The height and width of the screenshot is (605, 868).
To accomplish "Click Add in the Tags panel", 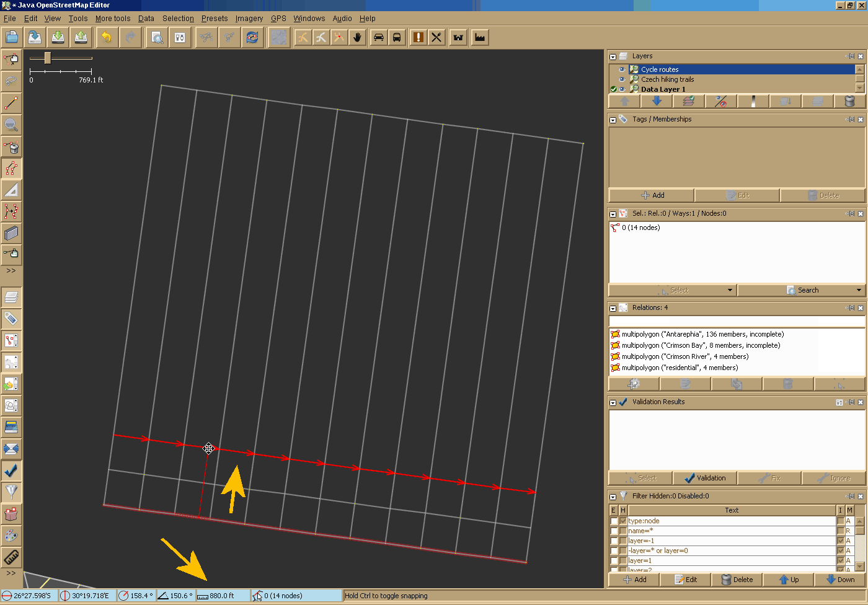I will [652, 195].
